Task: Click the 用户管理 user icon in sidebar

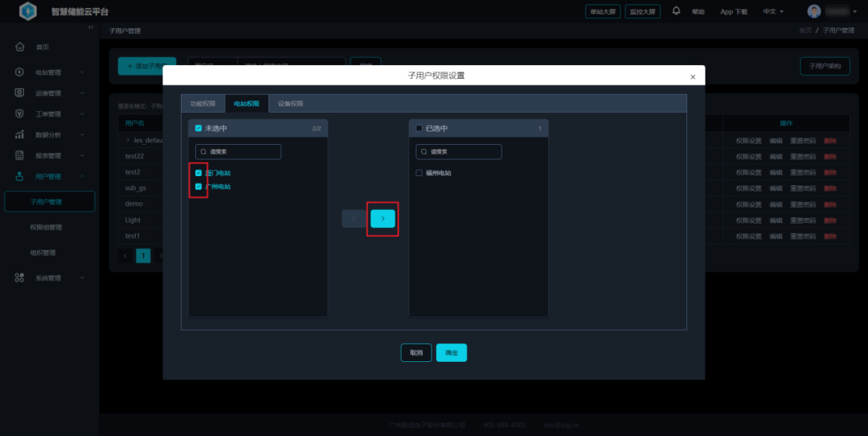Action: tap(20, 176)
